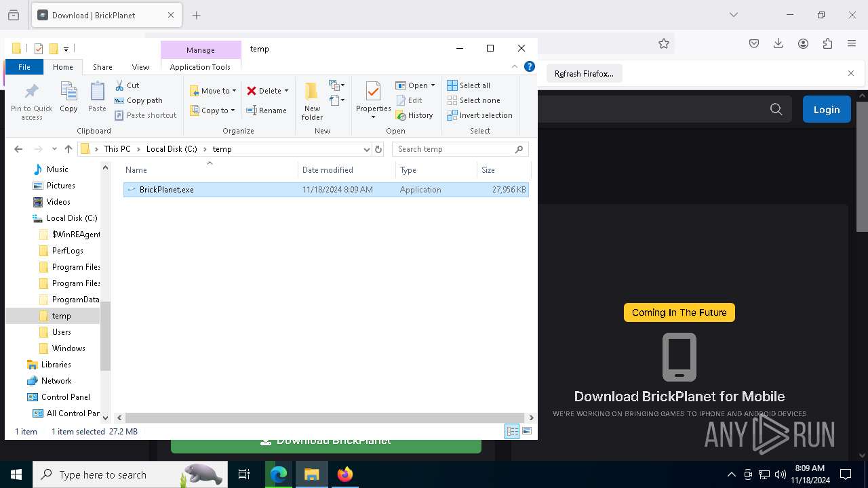Open Copy to dropdown

pos(213,110)
